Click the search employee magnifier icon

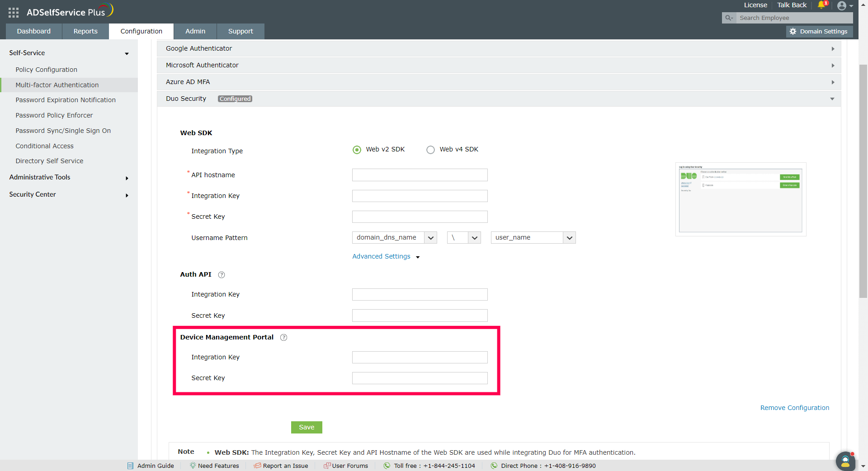pyautogui.click(x=729, y=18)
